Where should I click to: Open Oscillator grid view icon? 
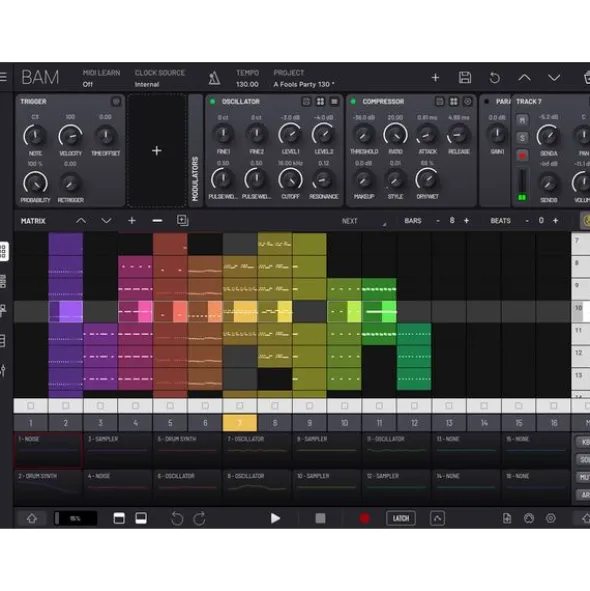[320, 101]
